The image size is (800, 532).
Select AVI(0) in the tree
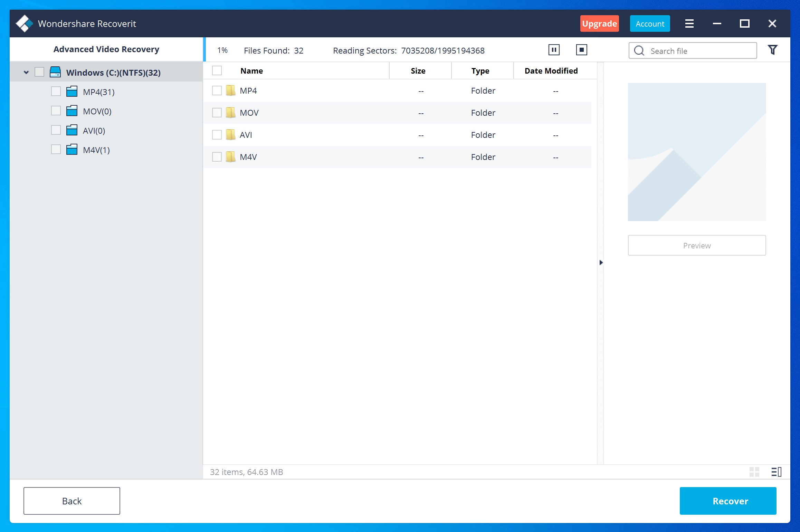pos(94,131)
